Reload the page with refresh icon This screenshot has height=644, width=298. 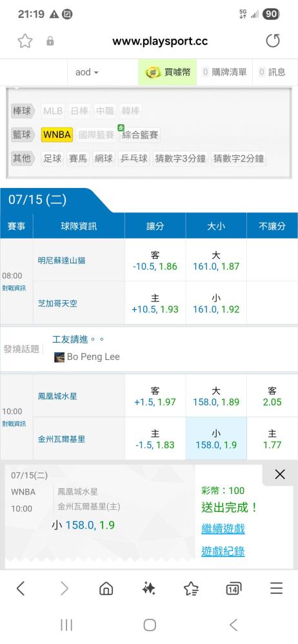pyautogui.click(x=272, y=41)
